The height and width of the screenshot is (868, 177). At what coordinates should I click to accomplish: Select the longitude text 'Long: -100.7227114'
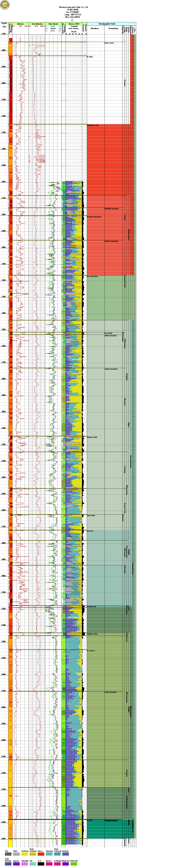(x=72, y=15)
